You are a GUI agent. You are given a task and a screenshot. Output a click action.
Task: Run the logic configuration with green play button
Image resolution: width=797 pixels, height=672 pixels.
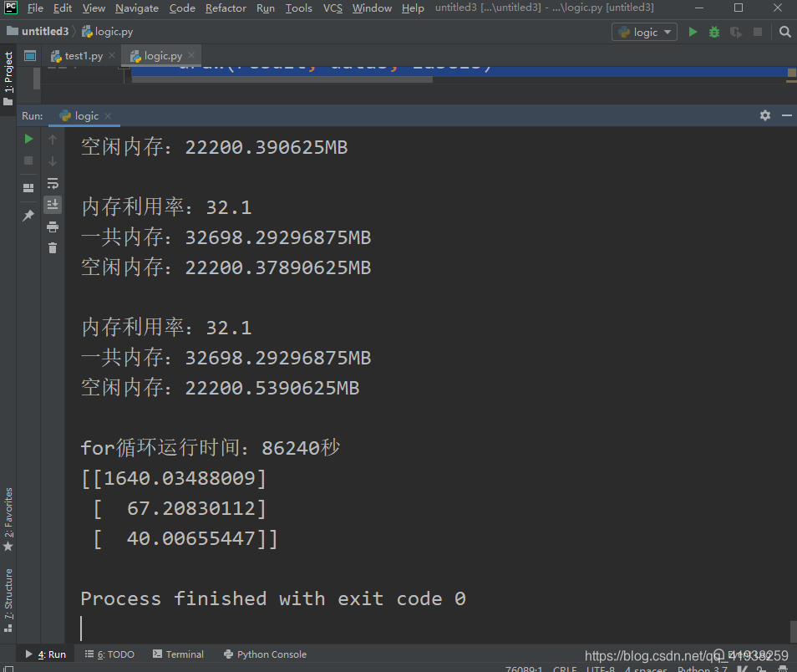point(693,32)
